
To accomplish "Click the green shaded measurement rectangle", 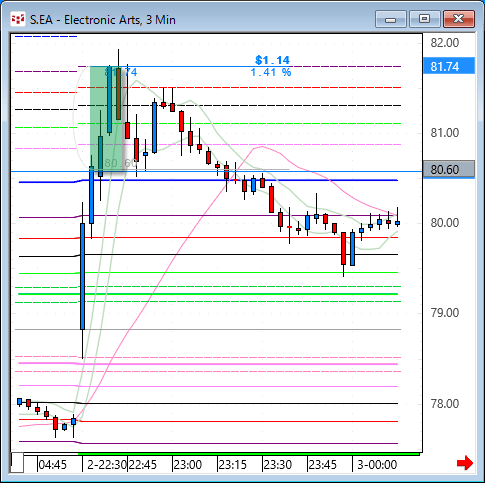I will (106, 119).
